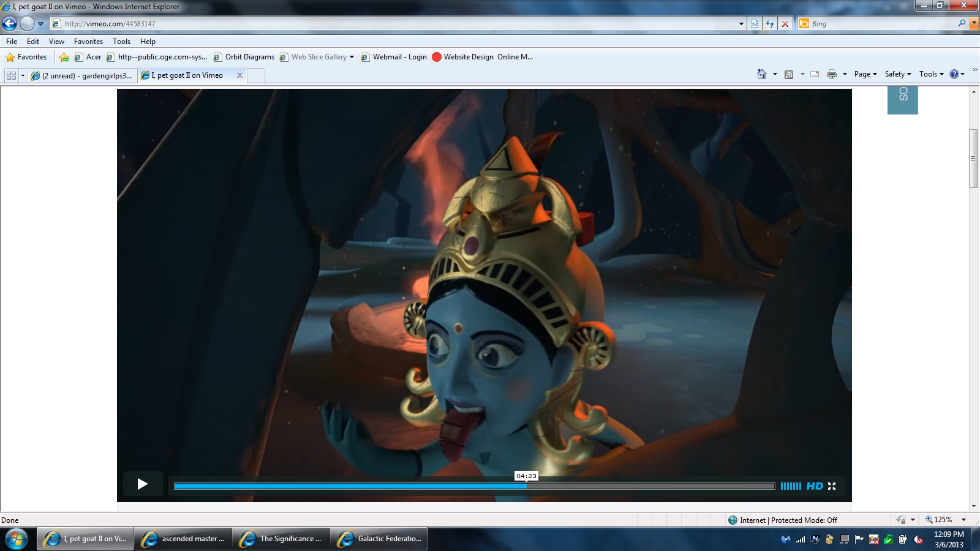Switch to ascended master taskbar window
Screen dimensions: 980x551
pos(183,539)
